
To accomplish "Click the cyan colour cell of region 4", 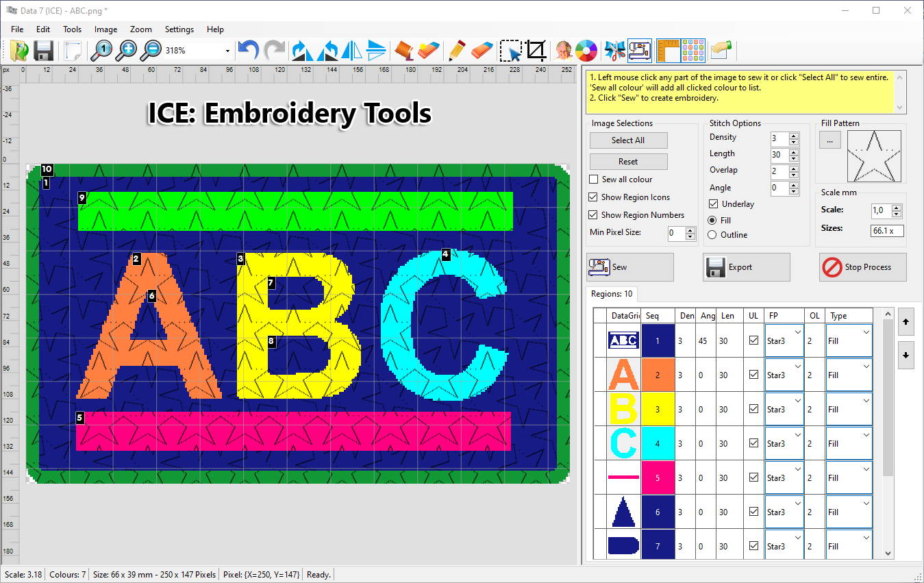I will click(x=658, y=443).
